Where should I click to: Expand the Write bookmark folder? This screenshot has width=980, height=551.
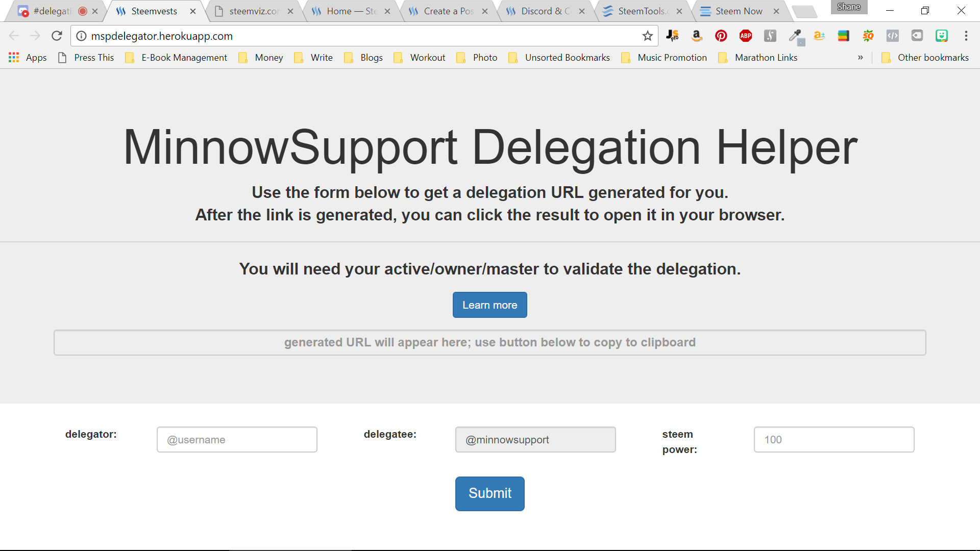[313, 58]
